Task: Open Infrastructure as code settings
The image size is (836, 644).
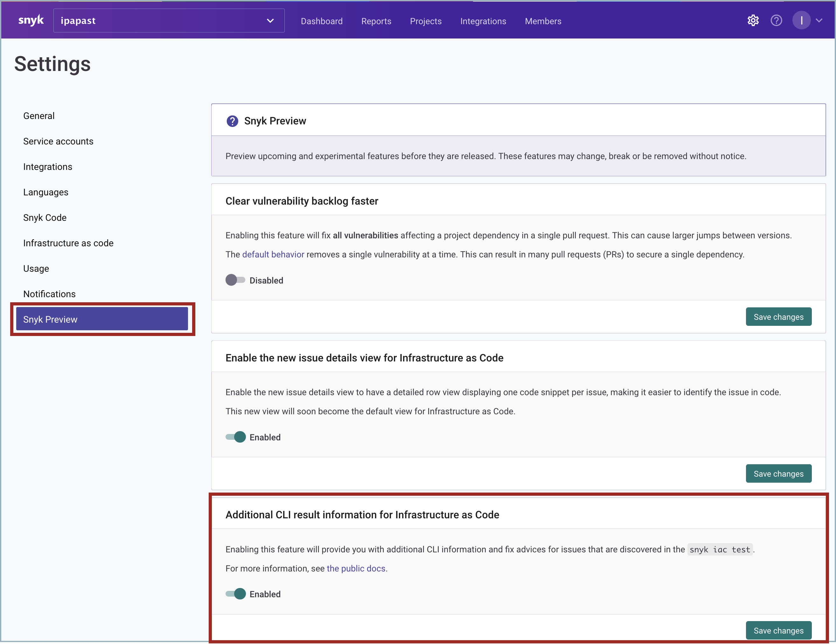Action: click(x=68, y=243)
